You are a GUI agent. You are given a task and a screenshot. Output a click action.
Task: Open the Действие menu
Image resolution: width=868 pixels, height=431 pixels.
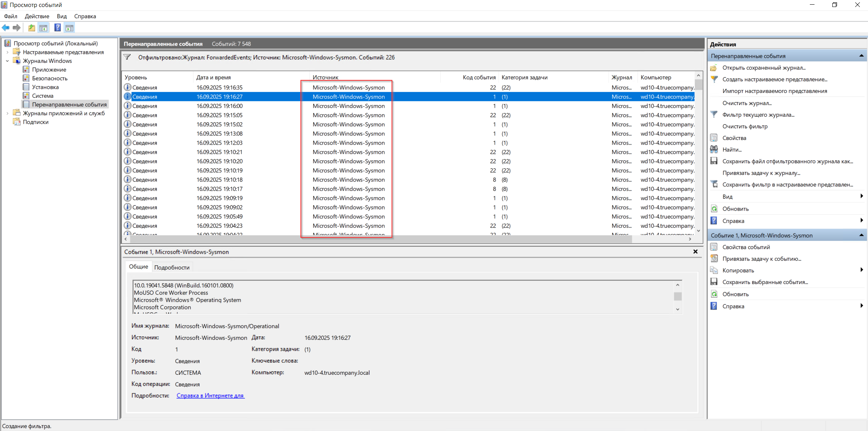(x=37, y=16)
